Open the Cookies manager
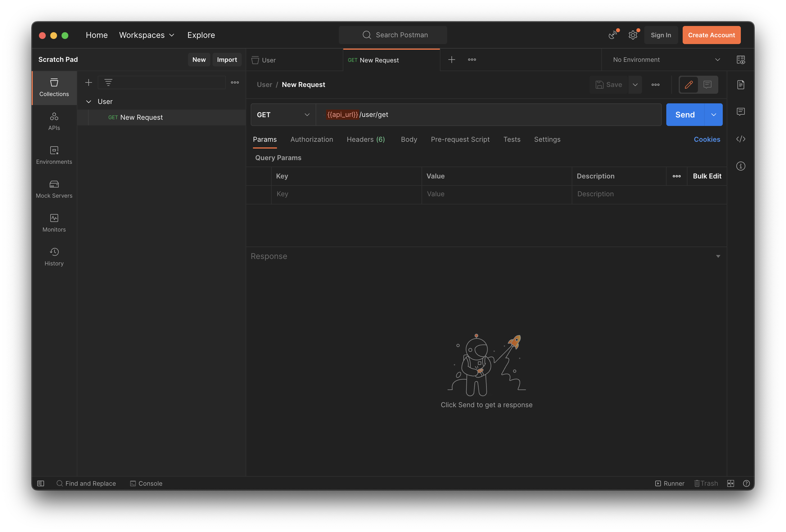The image size is (786, 532). pyautogui.click(x=707, y=139)
